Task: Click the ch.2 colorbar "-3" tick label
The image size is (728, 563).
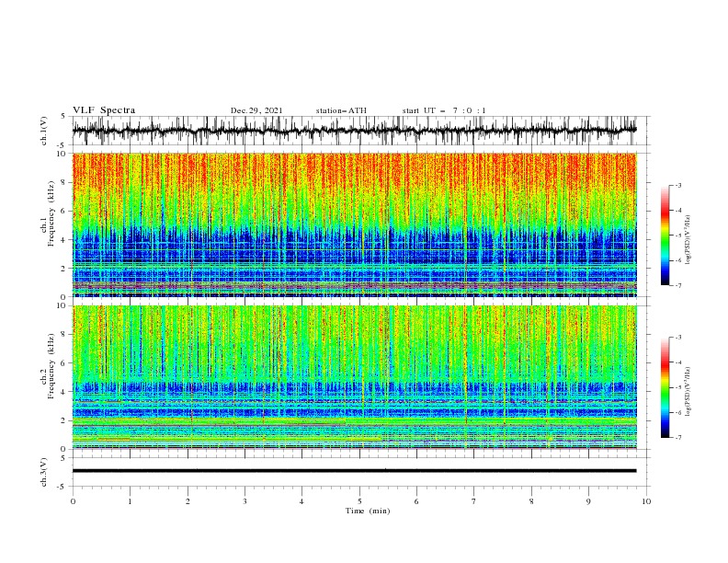Action: click(x=677, y=338)
